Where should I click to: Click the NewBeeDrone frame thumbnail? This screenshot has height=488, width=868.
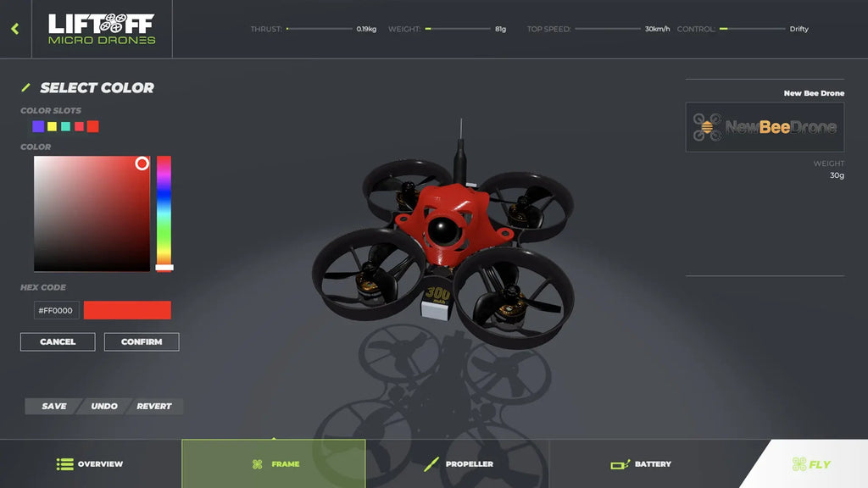pyautogui.click(x=764, y=127)
